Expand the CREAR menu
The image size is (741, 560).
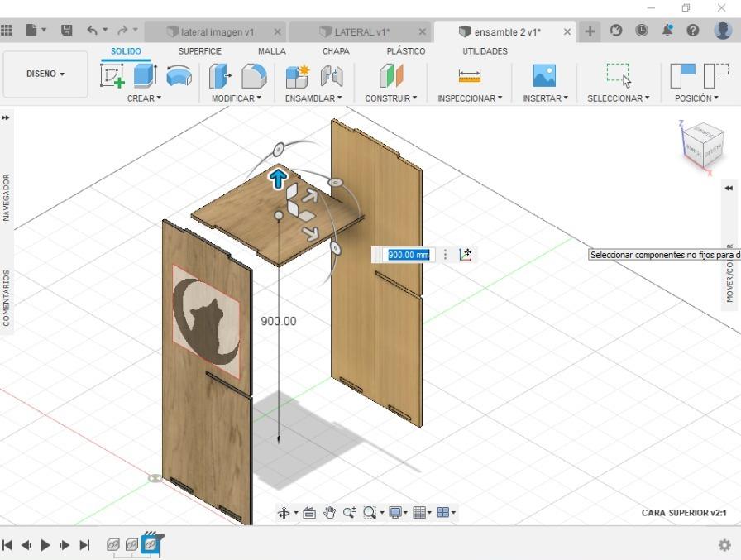tap(144, 98)
